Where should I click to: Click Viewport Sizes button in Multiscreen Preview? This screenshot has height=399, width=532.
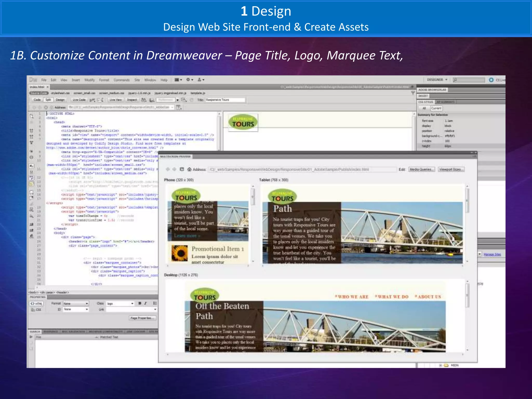pyautogui.click(x=451, y=169)
